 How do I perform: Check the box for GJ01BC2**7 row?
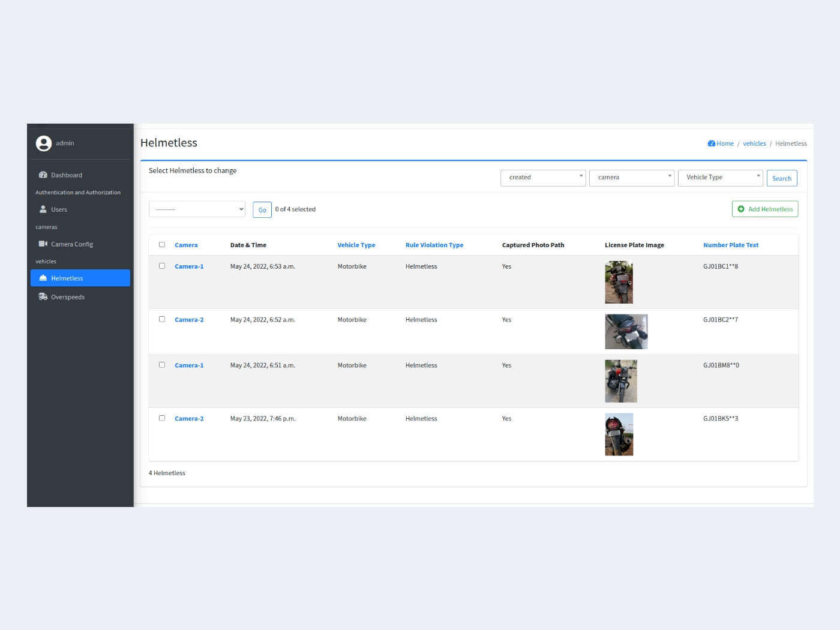click(162, 319)
